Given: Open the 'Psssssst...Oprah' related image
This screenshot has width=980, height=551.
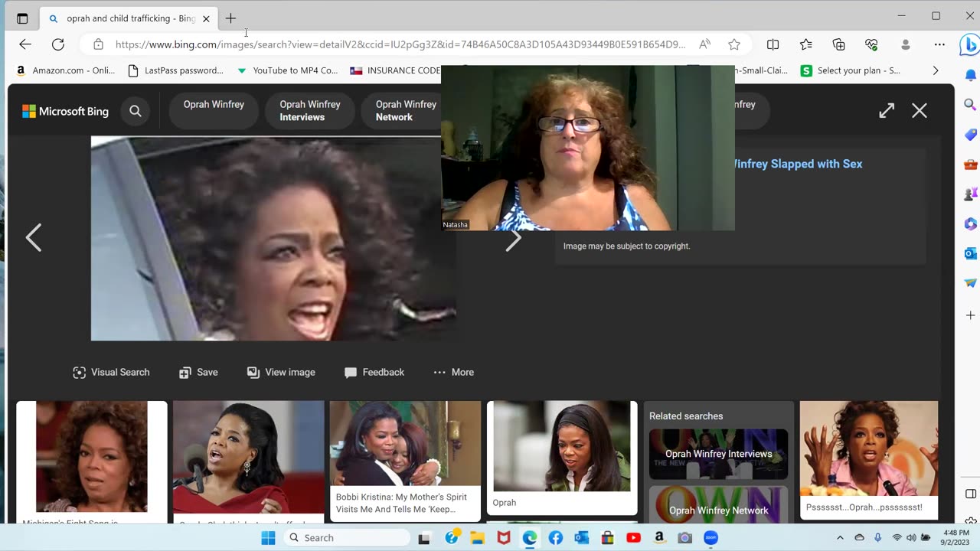Looking at the screenshot, I should pyautogui.click(x=869, y=460).
